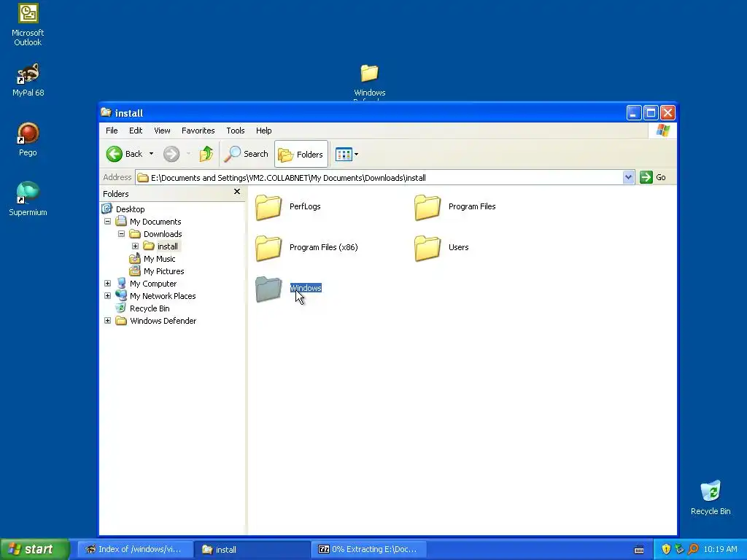Viewport: 747px width, 560px height.
Task: Expand the Address bar dropdown
Action: pyautogui.click(x=628, y=178)
